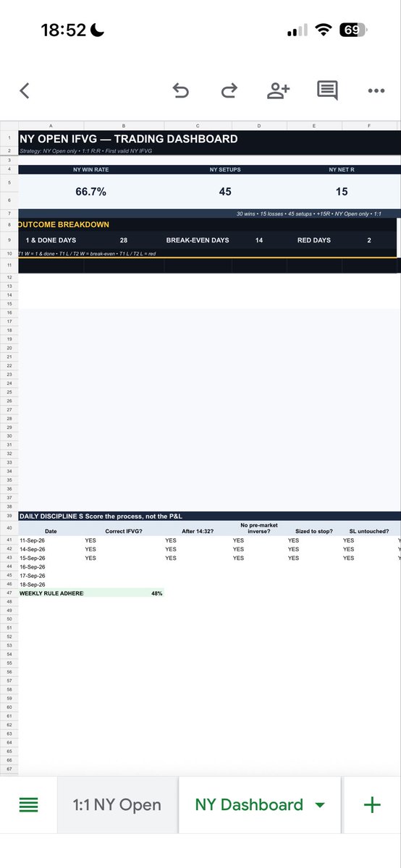Screen dimensions: 401x868
Task: Select the OUTCOME BREAKDOWN heading
Action: pyautogui.click(x=64, y=224)
